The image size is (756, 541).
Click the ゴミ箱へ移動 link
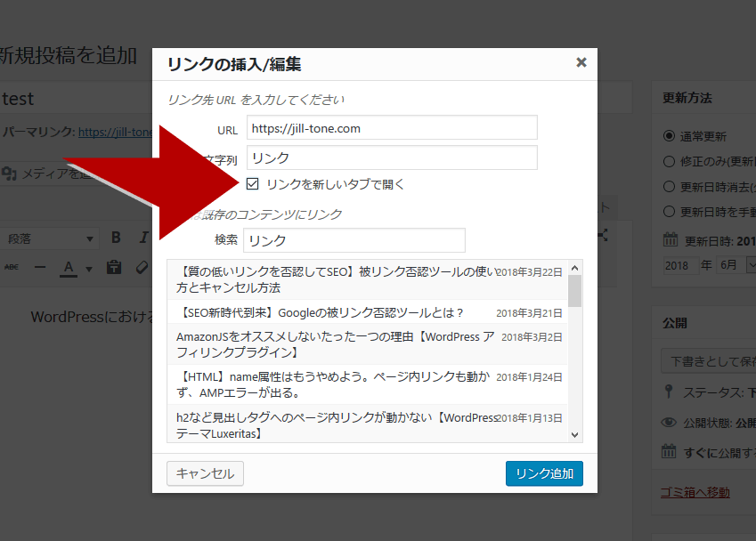(x=695, y=492)
